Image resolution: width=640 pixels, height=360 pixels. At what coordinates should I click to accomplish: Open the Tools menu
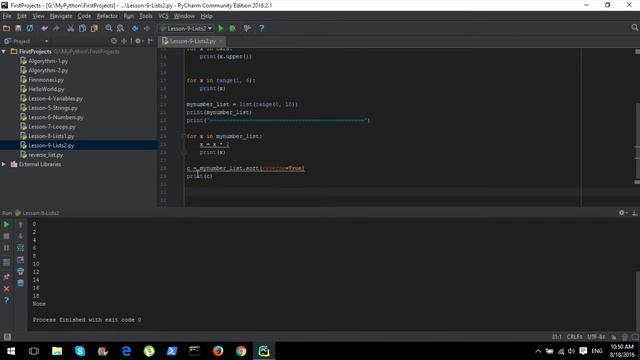pos(145,16)
